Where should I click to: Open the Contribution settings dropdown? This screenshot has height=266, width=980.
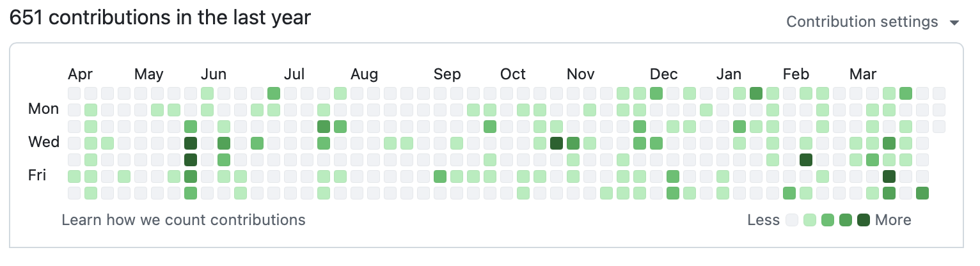pos(862,22)
